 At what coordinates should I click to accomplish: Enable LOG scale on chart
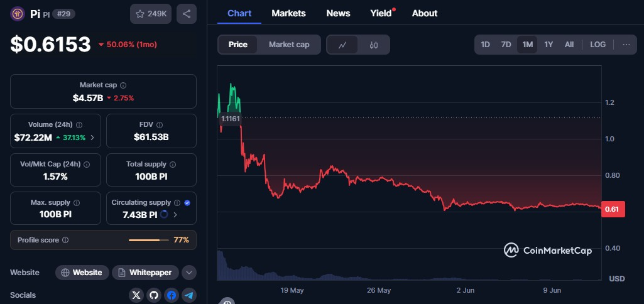598,45
